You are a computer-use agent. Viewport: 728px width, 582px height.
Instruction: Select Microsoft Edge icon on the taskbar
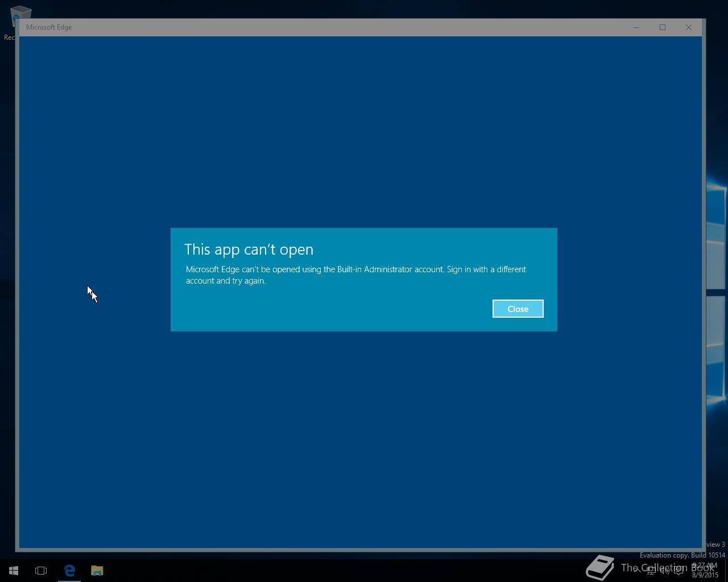coord(69,570)
